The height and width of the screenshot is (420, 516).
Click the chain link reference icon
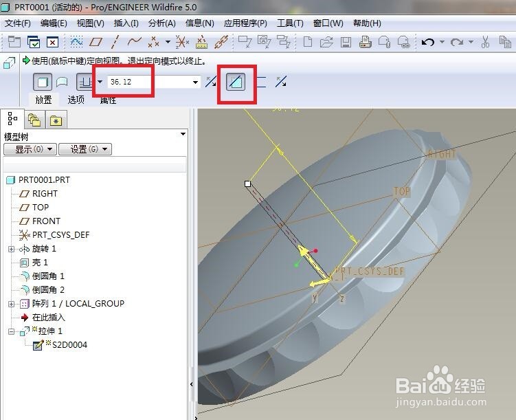[221, 42]
